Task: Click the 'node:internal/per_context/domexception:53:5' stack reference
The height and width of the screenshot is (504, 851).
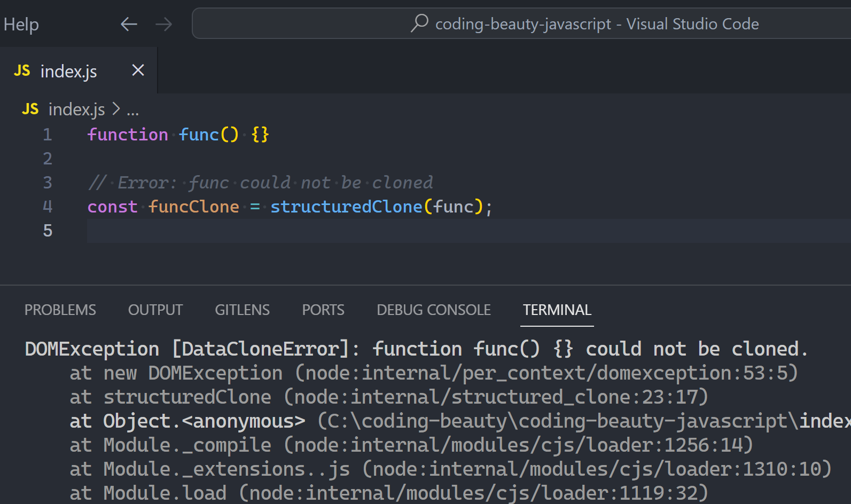Action: coord(546,373)
